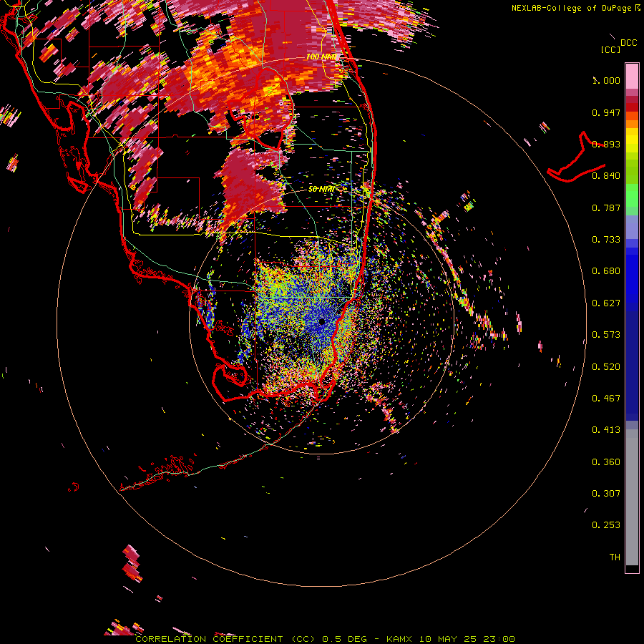Click the 0.680 legend value

pos(606,271)
